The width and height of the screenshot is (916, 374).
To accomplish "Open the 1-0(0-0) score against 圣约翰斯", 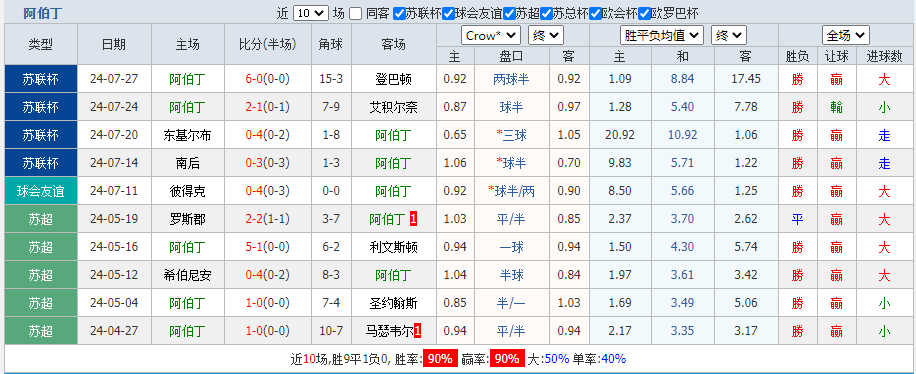I will tap(268, 303).
